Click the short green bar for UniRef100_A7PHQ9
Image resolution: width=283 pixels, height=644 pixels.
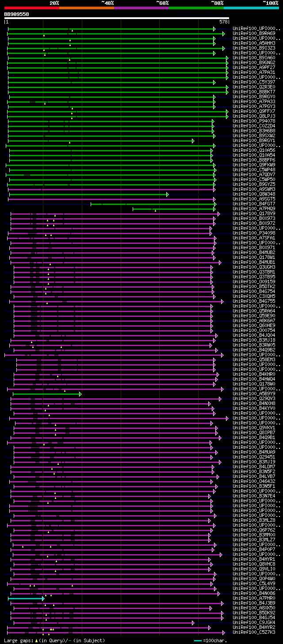pyautogui.click(x=175, y=209)
